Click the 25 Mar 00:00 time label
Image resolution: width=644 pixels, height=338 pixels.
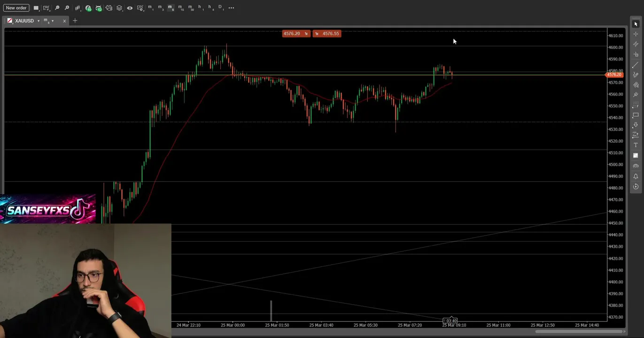(233, 325)
